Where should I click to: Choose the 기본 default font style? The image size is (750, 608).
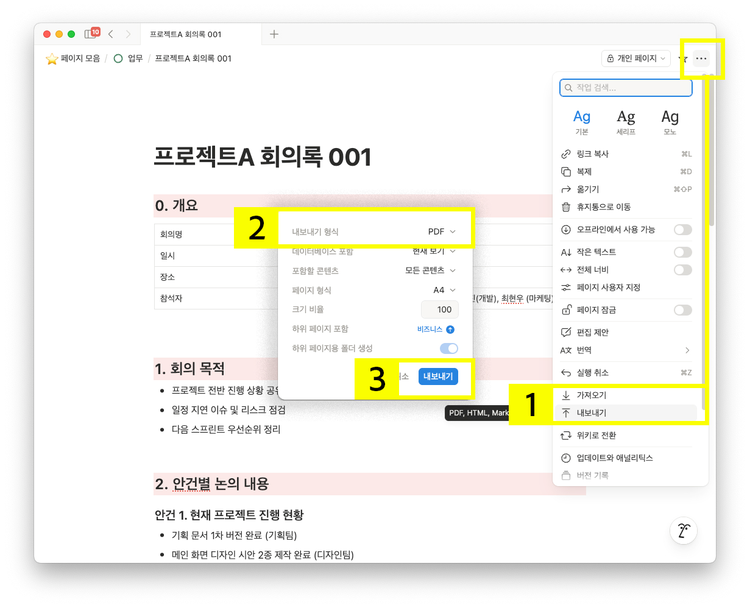582,122
